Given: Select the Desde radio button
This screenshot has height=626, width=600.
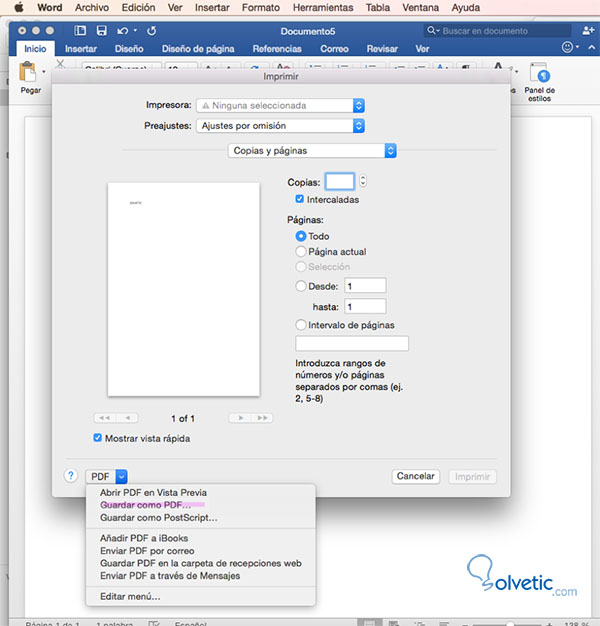Looking at the screenshot, I should pyautogui.click(x=301, y=286).
